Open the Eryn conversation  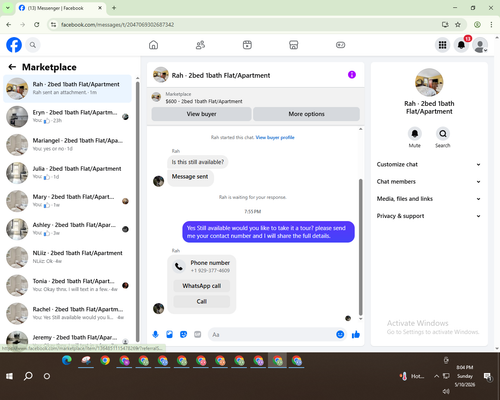pyautogui.click(x=67, y=117)
